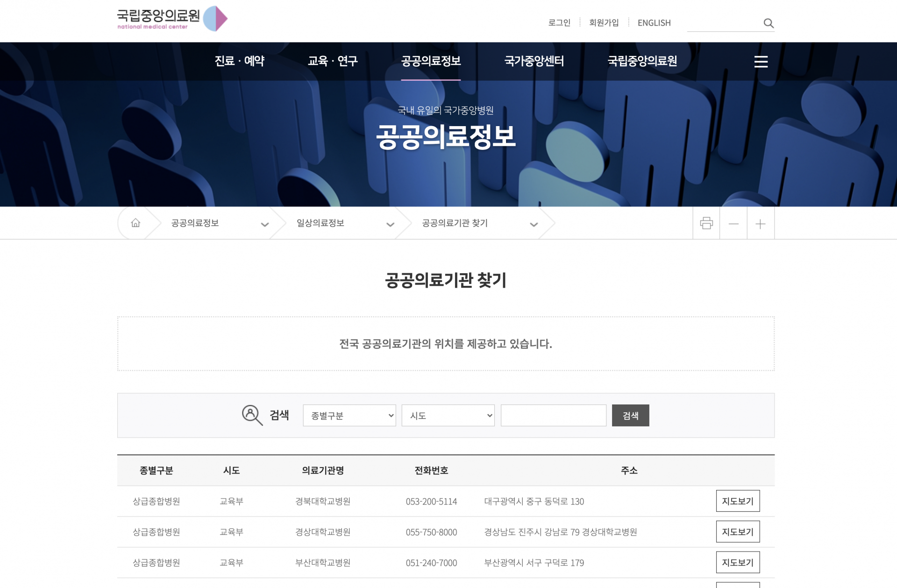Click phone number 051-240-7000

tap(431, 563)
